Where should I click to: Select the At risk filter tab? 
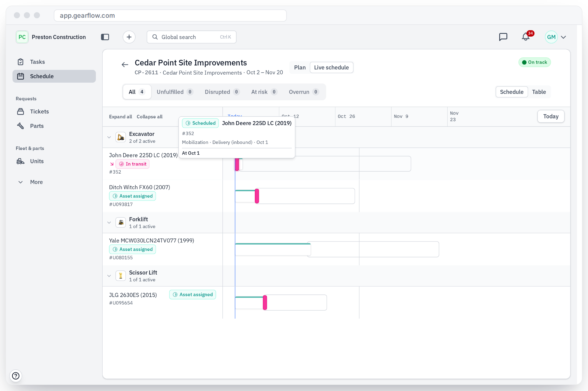point(264,92)
